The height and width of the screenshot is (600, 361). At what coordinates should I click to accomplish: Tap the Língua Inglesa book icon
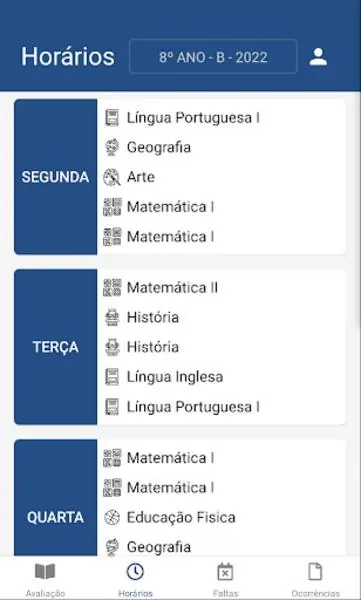112,377
